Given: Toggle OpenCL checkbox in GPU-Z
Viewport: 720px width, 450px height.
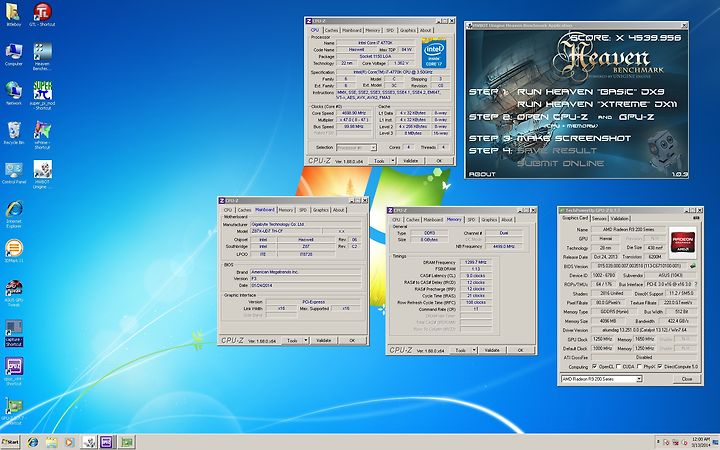Looking at the screenshot, I should coord(595,366).
